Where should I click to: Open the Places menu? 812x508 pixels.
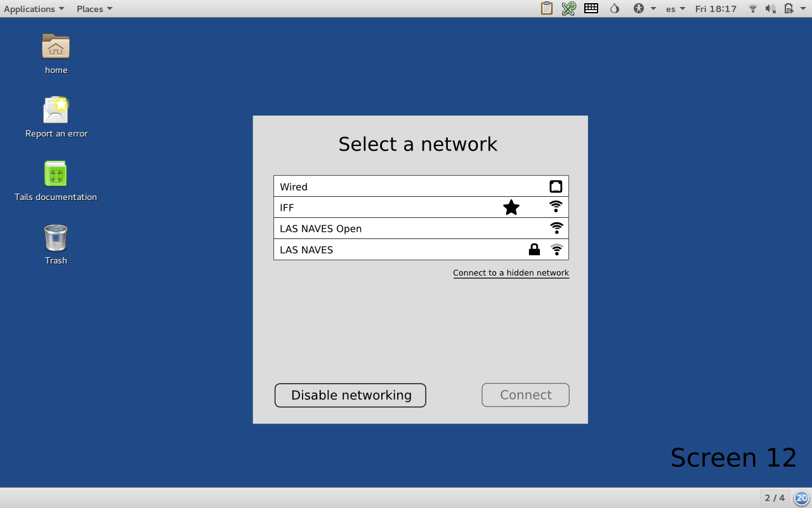94,8
